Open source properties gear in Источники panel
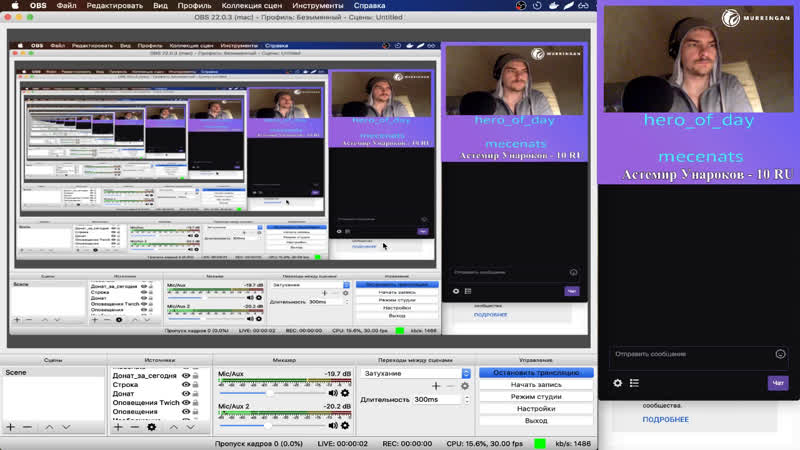The height and width of the screenshot is (450, 800). pos(152,427)
